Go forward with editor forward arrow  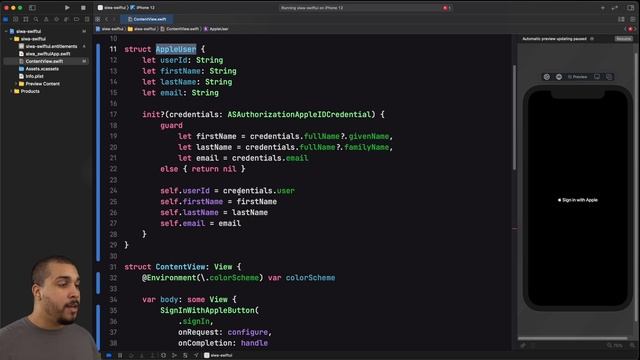pyautogui.click(x=114, y=19)
